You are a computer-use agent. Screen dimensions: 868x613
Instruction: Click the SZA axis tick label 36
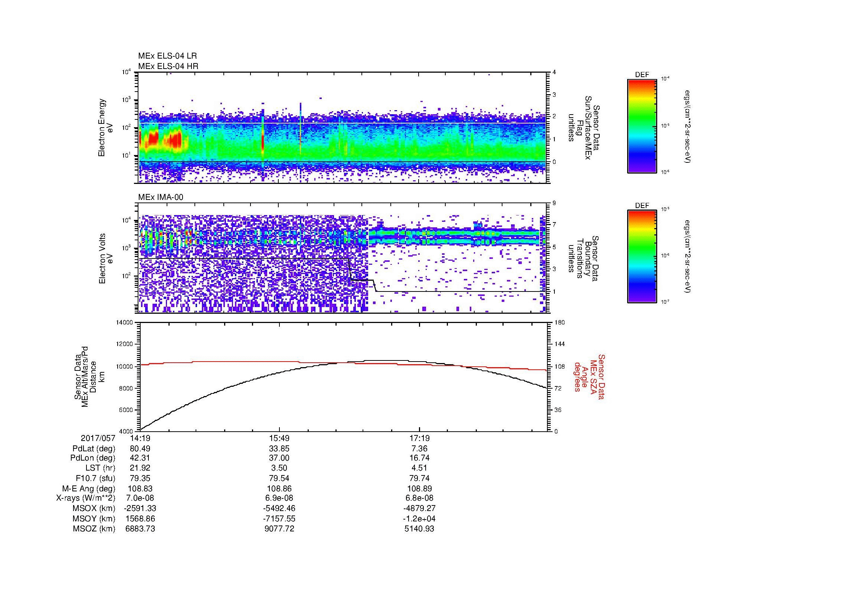558,410
